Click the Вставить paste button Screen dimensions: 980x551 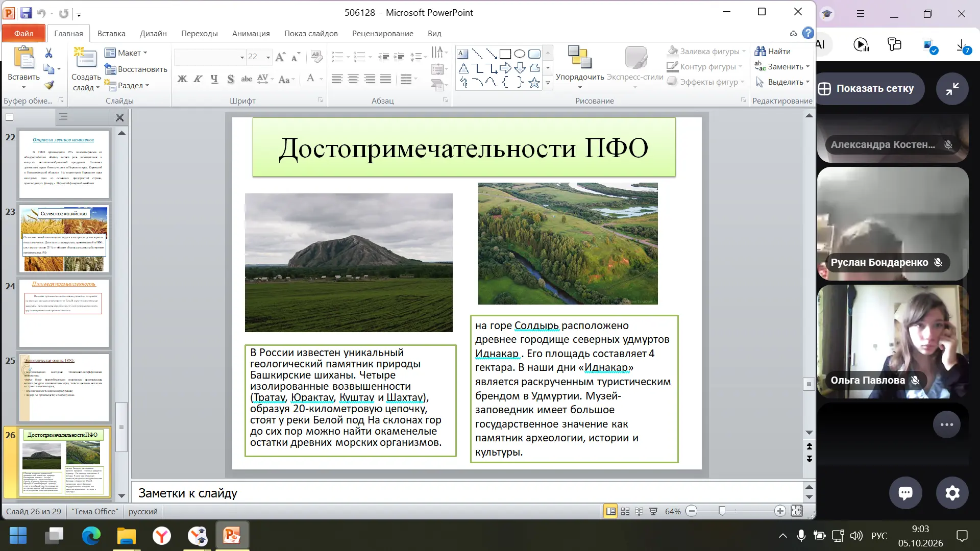23,67
